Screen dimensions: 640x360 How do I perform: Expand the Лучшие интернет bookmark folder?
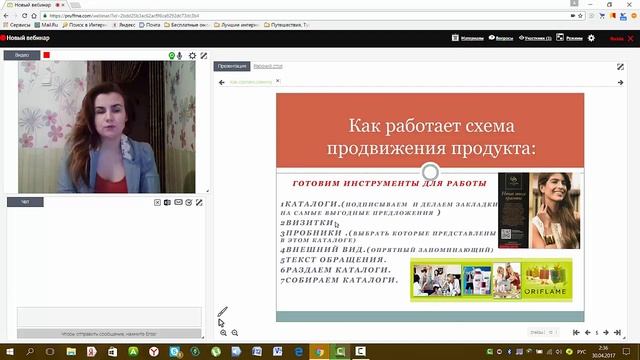click(237, 25)
